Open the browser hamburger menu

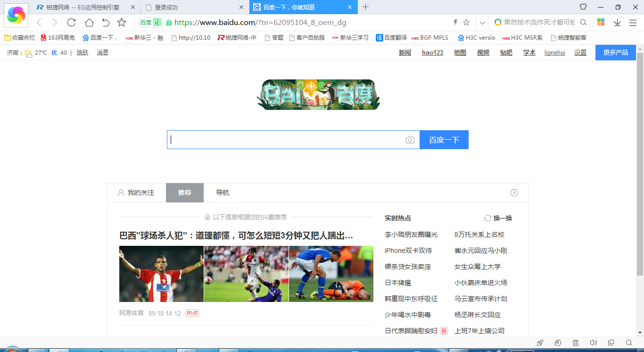coord(633,22)
